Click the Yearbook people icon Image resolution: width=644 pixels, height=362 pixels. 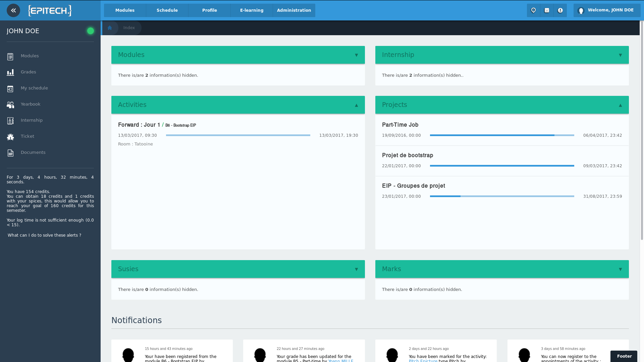(10, 104)
